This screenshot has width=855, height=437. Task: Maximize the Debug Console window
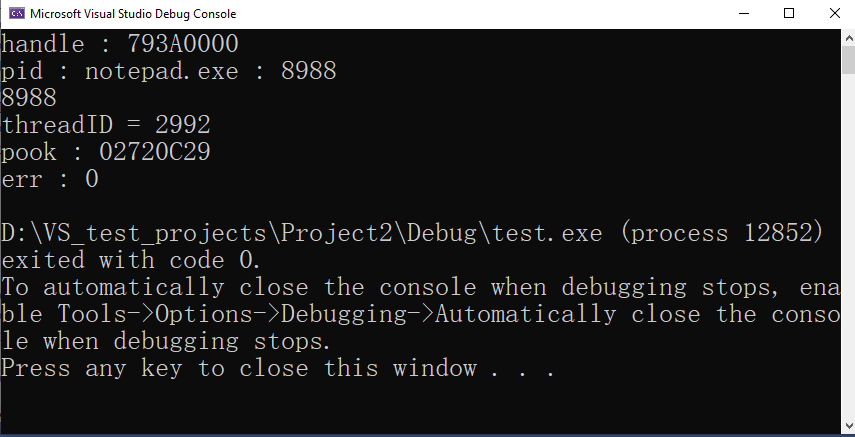pos(788,14)
